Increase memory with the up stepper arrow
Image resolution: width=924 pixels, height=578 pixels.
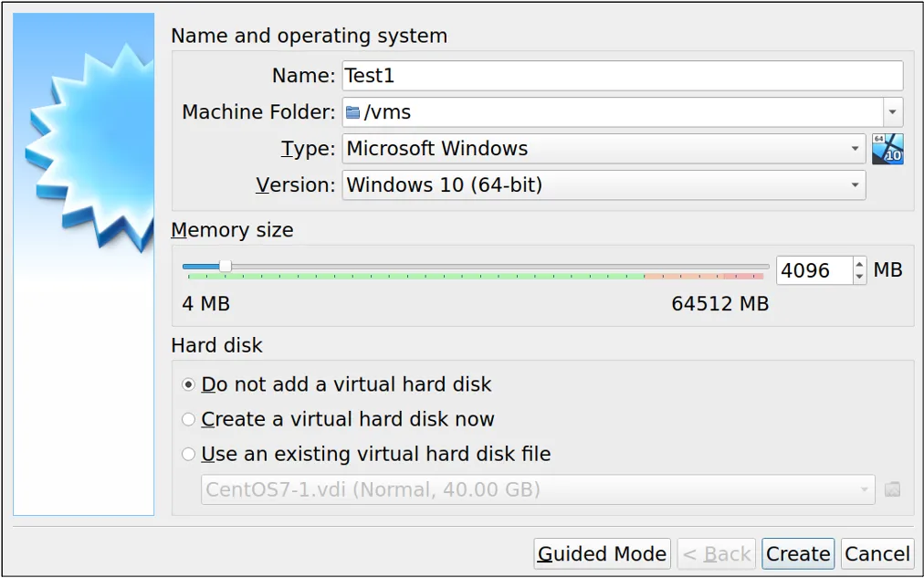click(858, 264)
